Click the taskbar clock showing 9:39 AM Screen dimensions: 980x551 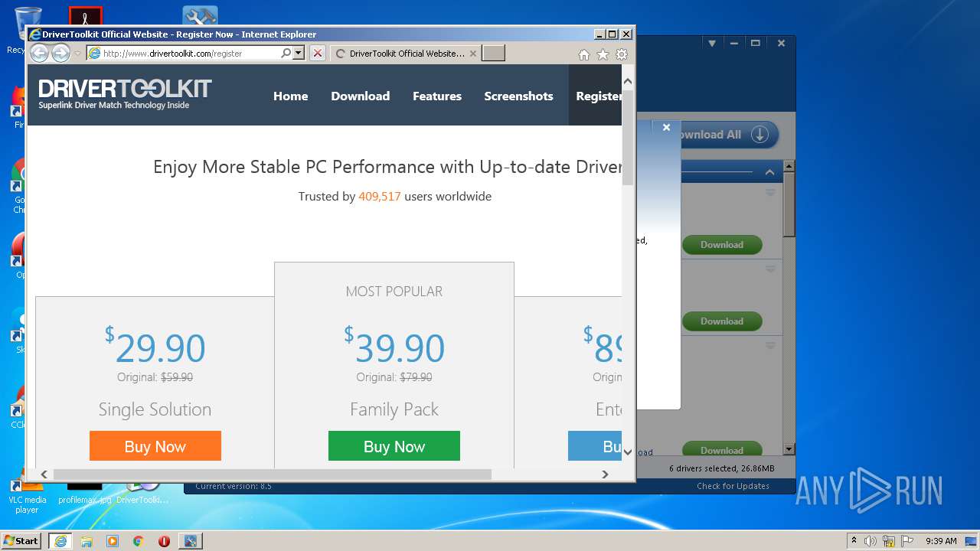click(941, 541)
